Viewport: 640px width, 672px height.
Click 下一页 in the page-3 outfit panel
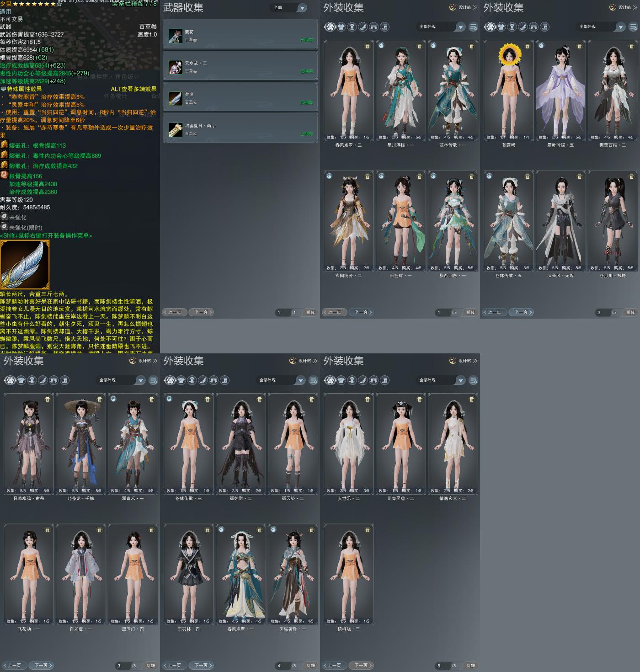(42, 666)
